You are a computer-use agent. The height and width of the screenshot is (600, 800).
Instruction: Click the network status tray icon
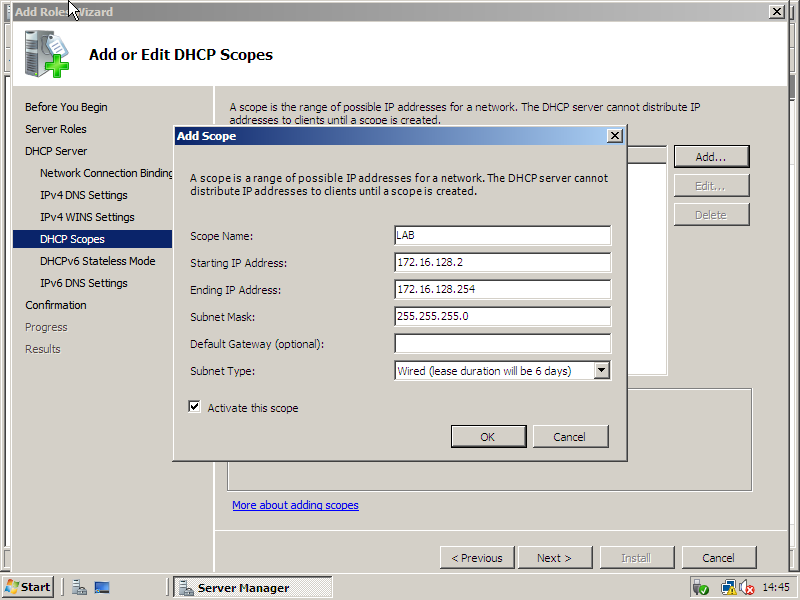728,587
